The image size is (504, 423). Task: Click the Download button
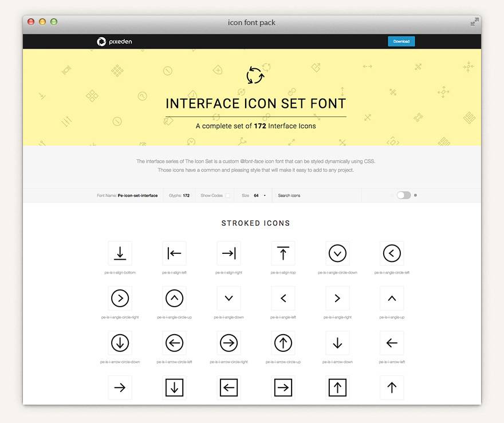pyautogui.click(x=401, y=41)
